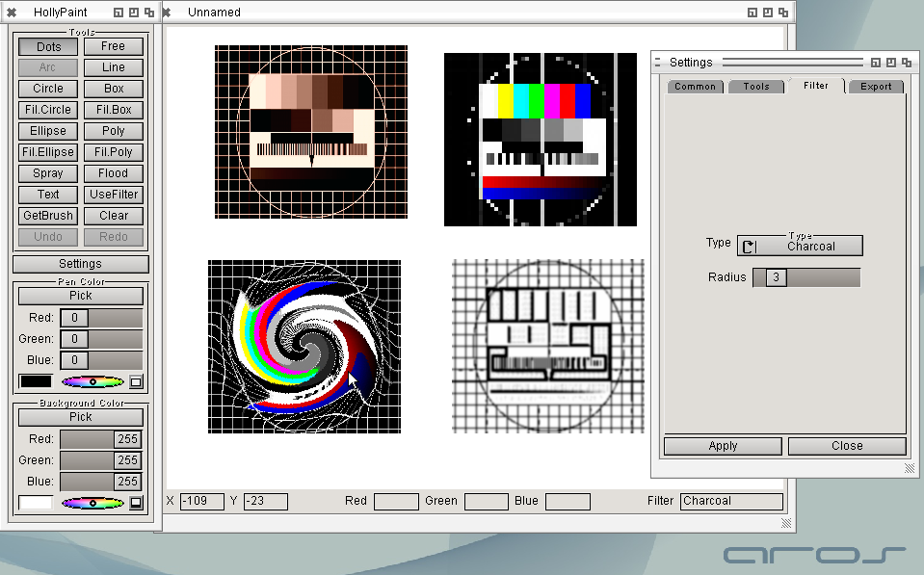Switch to the Common tab
Screen dimensions: 924x575
695,87
